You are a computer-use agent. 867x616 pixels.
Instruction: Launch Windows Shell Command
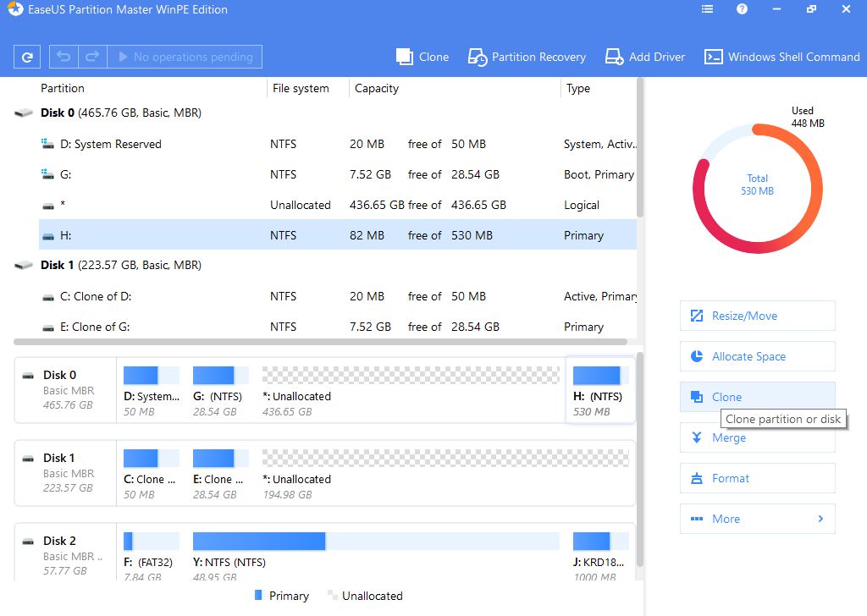781,57
